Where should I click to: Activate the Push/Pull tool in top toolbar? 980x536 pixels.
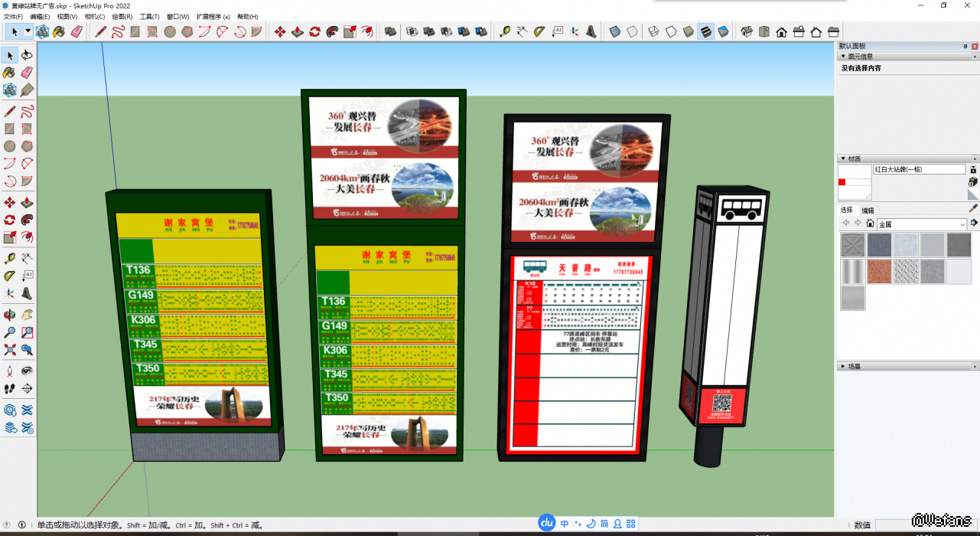click(298, 31)
